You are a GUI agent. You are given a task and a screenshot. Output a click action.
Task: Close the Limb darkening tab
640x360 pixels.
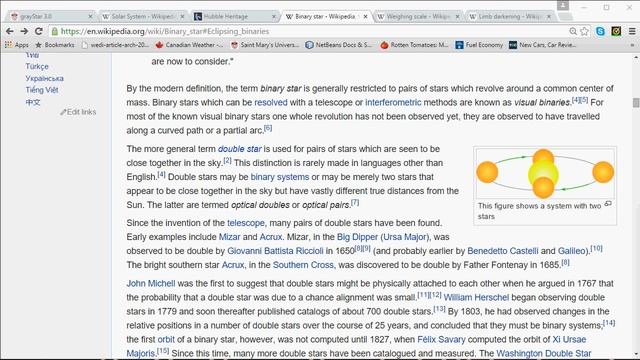pos(549,16)
